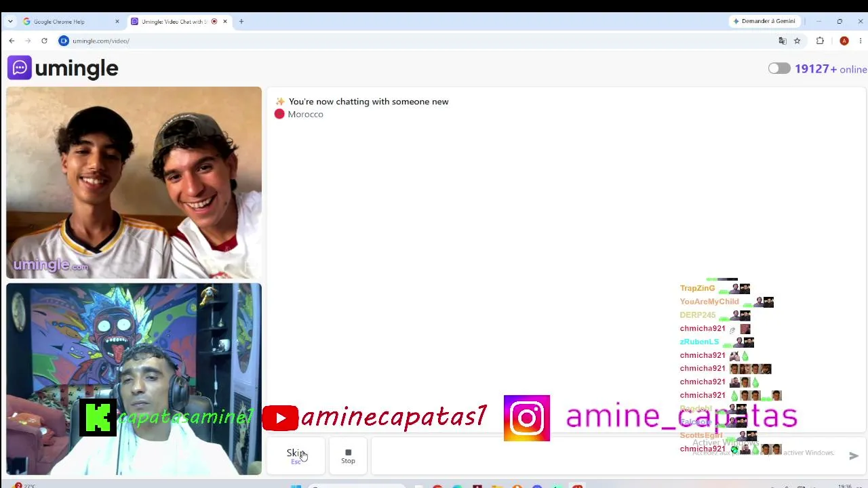Click your own webcam video feed
Image resolution: width=868 pixels, height=488 pixels.
click(x=134, y=379)
